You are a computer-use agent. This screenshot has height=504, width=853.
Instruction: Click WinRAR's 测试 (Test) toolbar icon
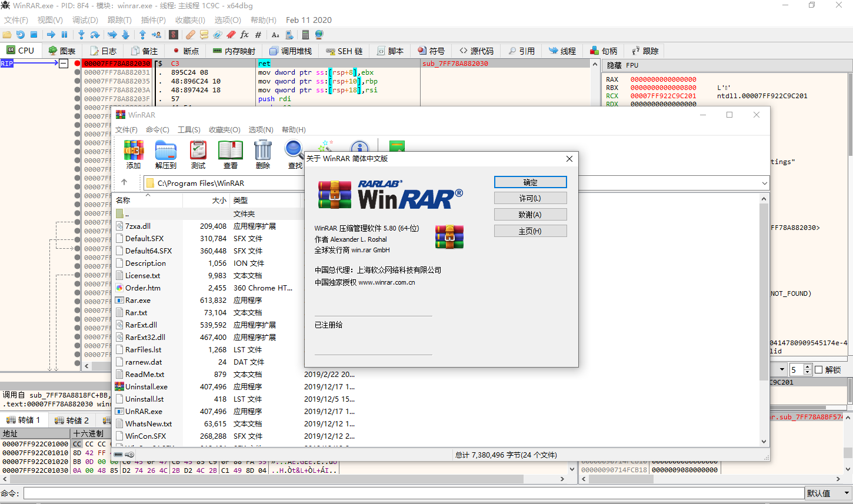click(198, 155)
